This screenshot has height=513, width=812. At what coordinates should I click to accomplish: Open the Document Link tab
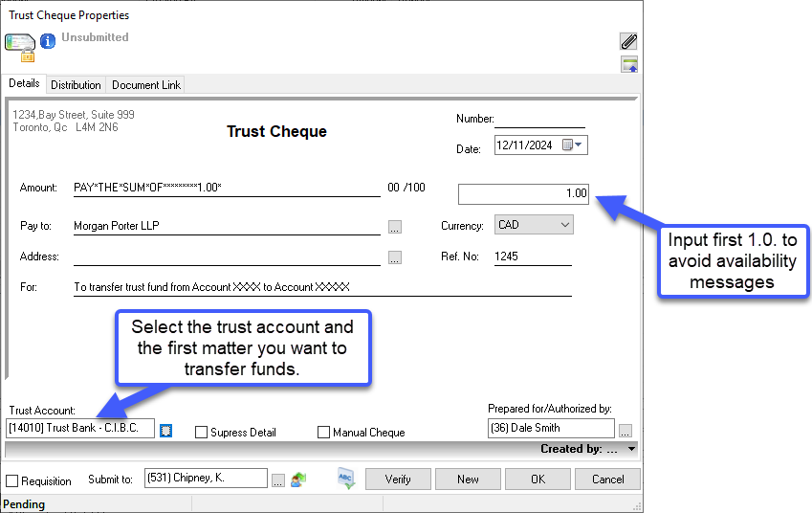tap(146, 85)
